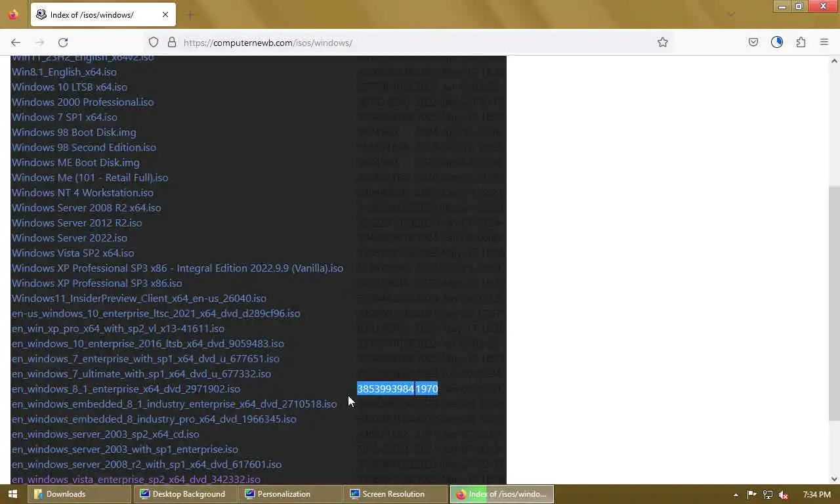Viewport: 840px width, 504px height.
Task: Show hidden system tray icons
Action: point(736,495)
